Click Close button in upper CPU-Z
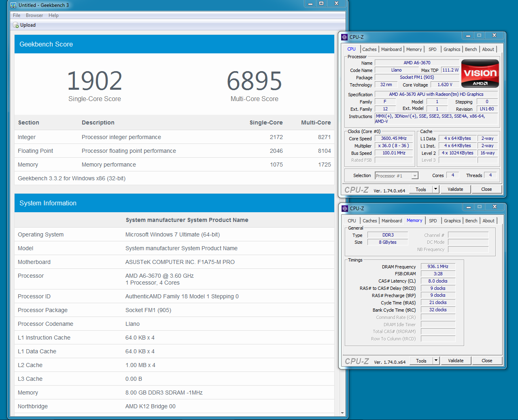This screenshot has width=518, height=420. [486, 189]
